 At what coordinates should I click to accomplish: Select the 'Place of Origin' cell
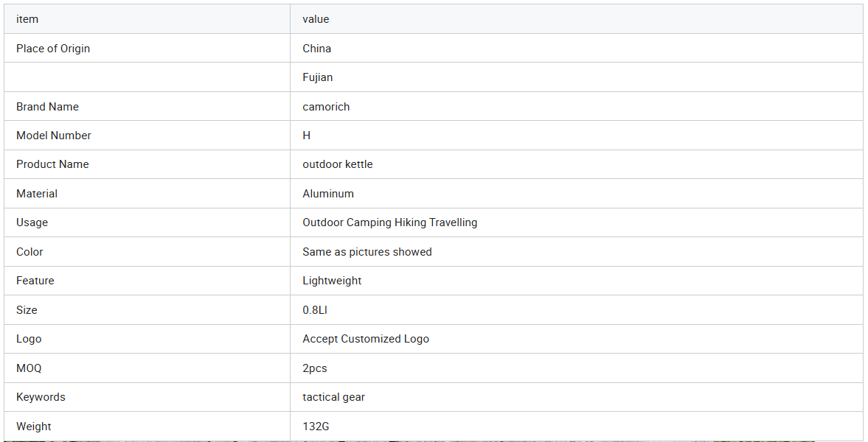[53, 49]
